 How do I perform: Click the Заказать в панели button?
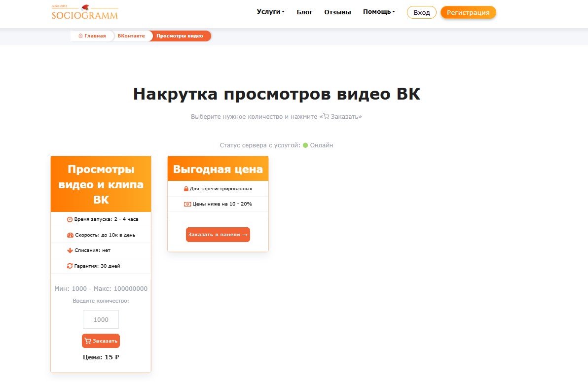(218, 234)
